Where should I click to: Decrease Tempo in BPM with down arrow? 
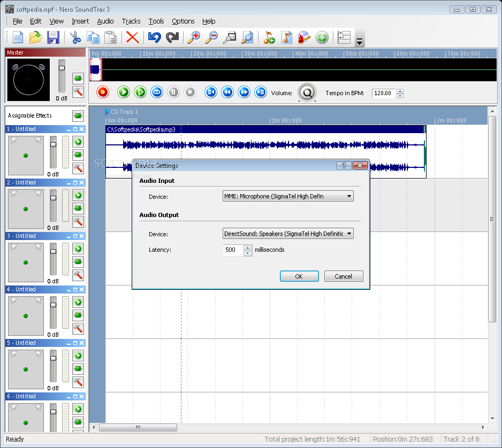point(400,96)
